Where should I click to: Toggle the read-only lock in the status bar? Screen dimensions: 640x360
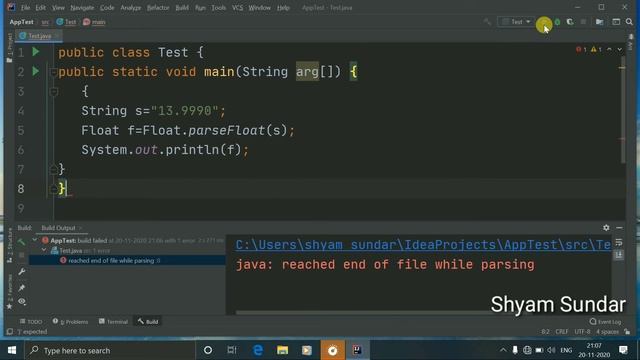tap(627, 332)
